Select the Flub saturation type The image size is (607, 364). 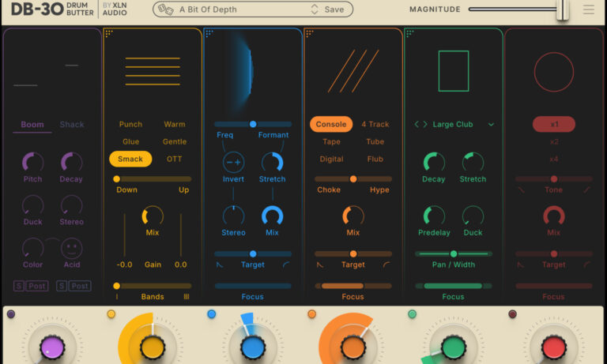pos(375,159)
